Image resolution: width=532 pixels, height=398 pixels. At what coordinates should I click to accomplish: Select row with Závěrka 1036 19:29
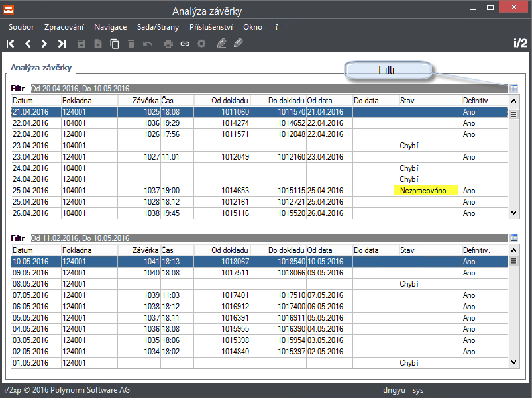tap(260, 123)
